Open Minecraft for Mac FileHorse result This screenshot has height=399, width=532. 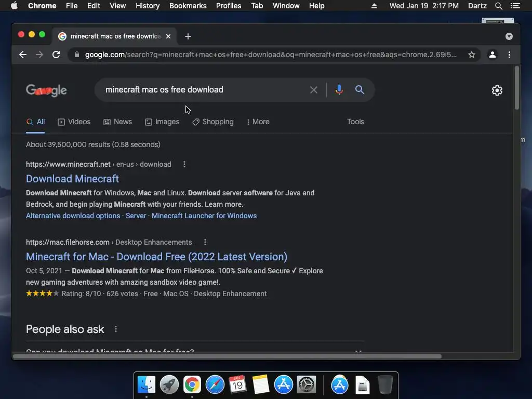(x=156, y=257)
